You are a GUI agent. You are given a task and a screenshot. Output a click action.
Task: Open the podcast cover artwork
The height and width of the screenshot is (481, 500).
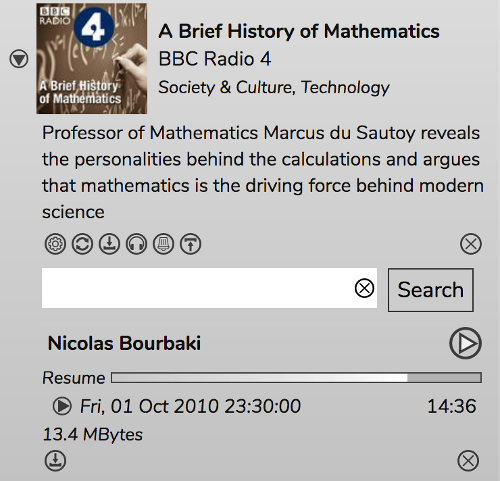(x=92, y=59)
